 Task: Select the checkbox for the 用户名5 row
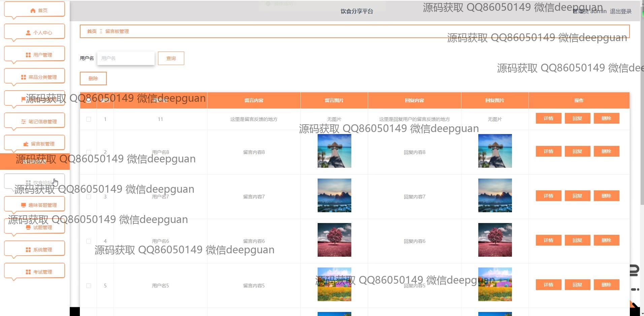click(x=89, y=286)
